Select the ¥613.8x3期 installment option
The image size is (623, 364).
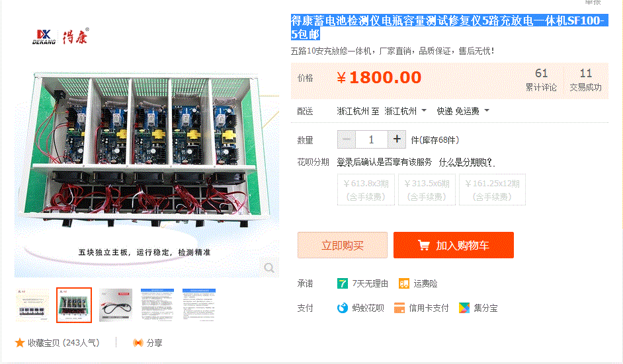[x=366, y=190]
